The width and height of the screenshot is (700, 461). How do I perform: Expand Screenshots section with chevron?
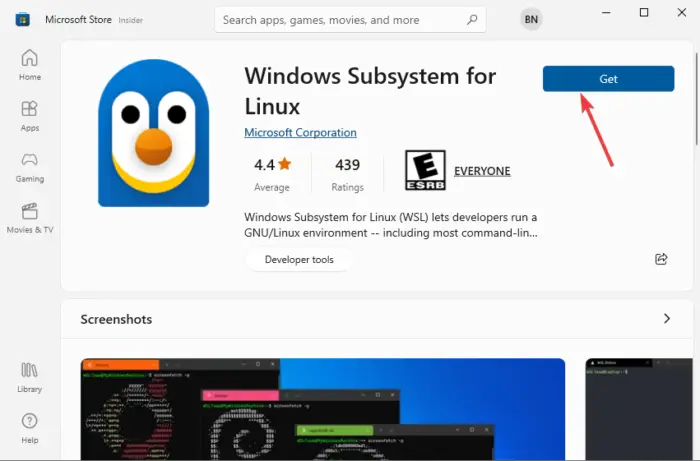[x=667, y=319]
